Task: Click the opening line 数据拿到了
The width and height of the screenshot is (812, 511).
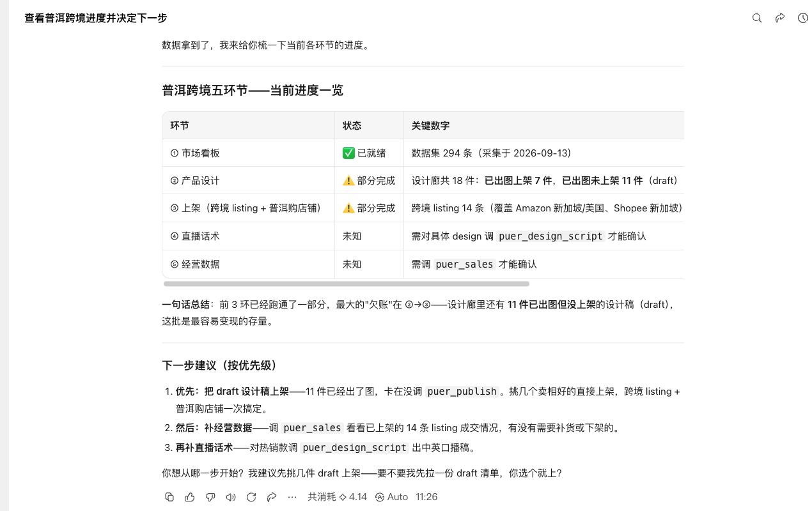Action: 266,45
